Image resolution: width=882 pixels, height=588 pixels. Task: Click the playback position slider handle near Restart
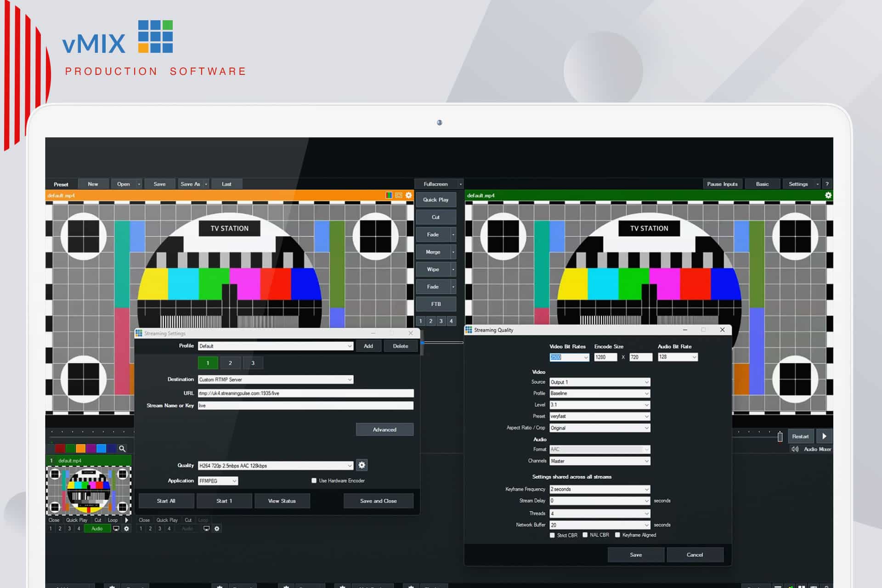tap(780, 436)
